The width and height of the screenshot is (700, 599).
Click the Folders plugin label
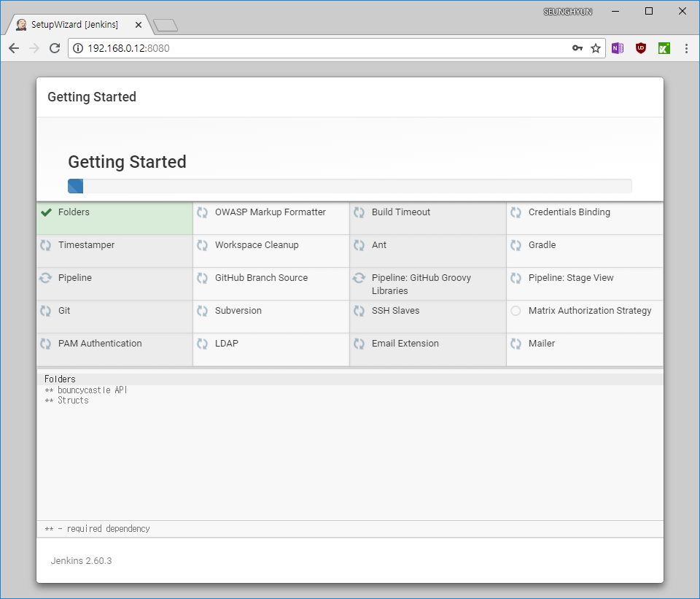74,212
